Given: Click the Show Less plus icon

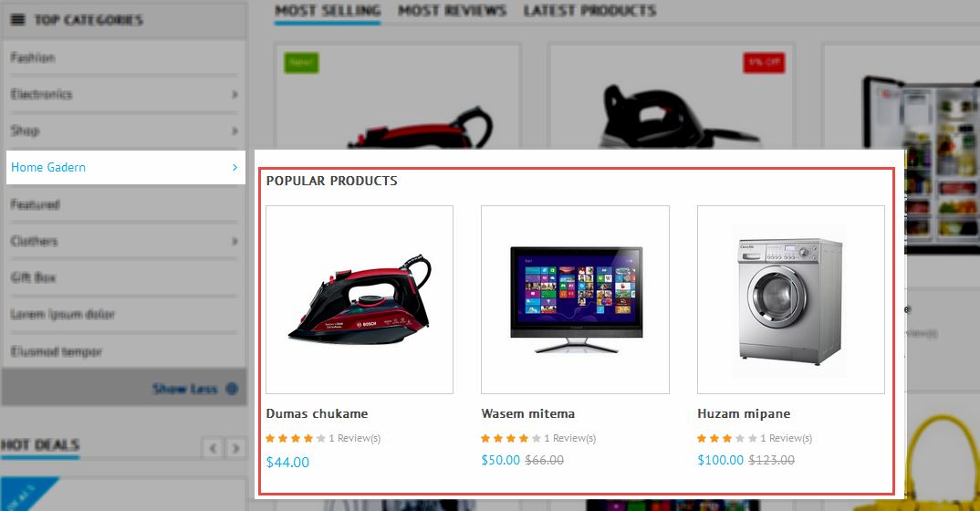Looking at the screenshot, I should click(232, 389).
